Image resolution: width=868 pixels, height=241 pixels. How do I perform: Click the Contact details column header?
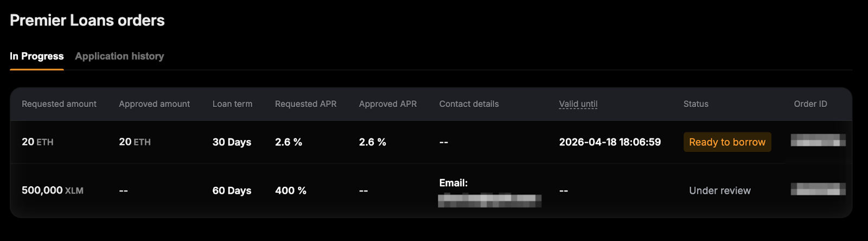[469, 104]
